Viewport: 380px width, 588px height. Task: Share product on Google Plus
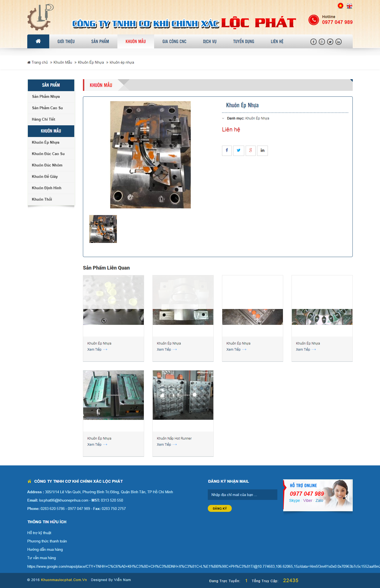pyautogui.click(x=251, y=151)
